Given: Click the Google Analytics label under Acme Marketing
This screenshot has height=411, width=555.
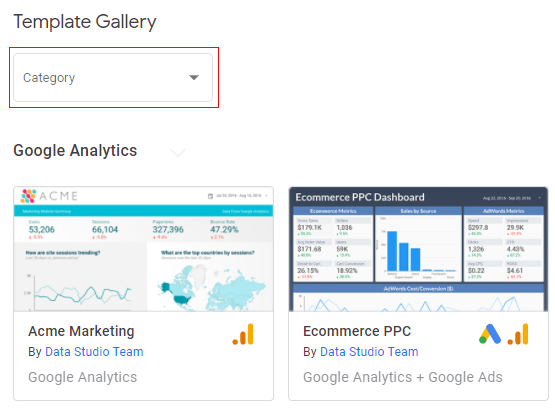Looking at the screenshot, I should point(82,377).
